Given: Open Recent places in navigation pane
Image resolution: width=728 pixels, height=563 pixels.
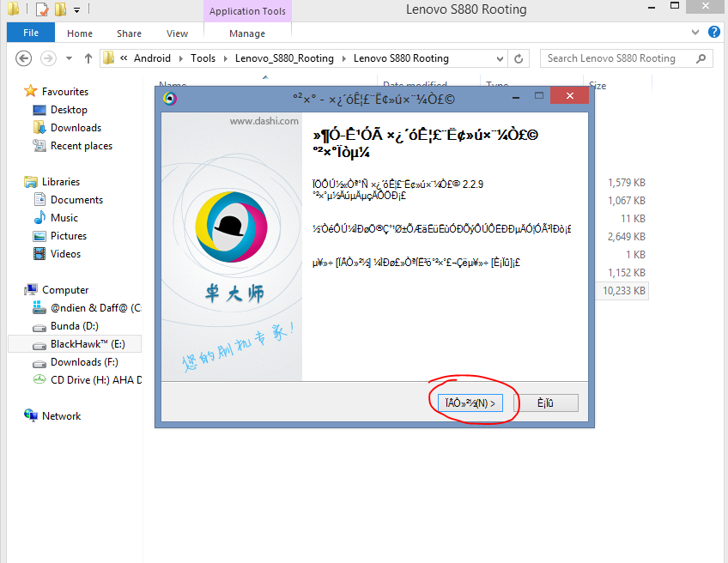Looking at the screenshot, I should click(82, 146).
